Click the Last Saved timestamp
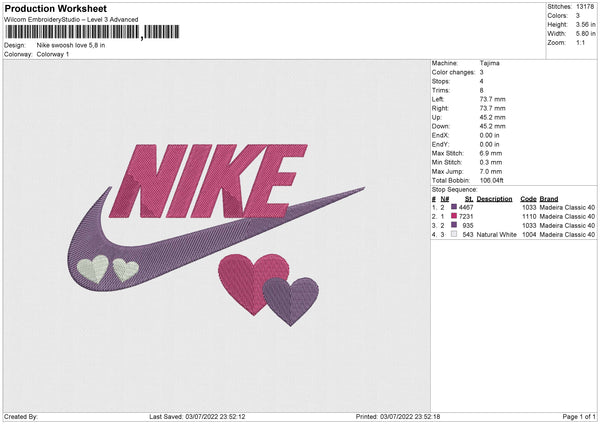Viewport: 600px width, 424px height. (197, 416)
